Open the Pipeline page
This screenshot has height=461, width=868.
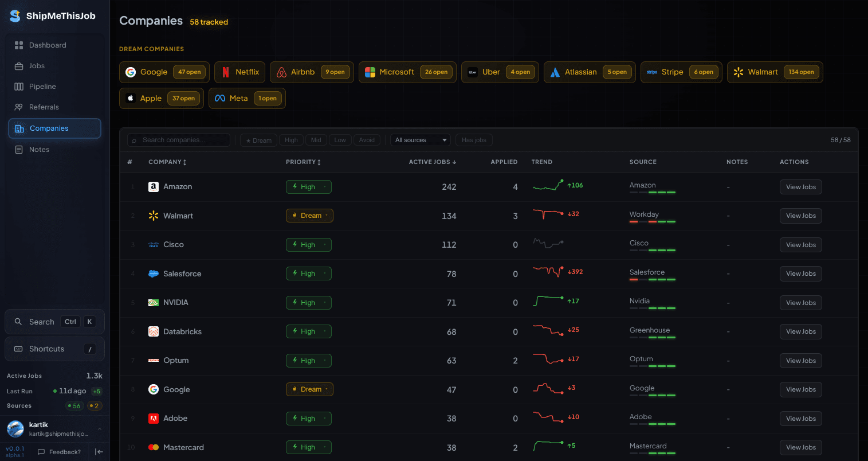(x=54, y=87)
